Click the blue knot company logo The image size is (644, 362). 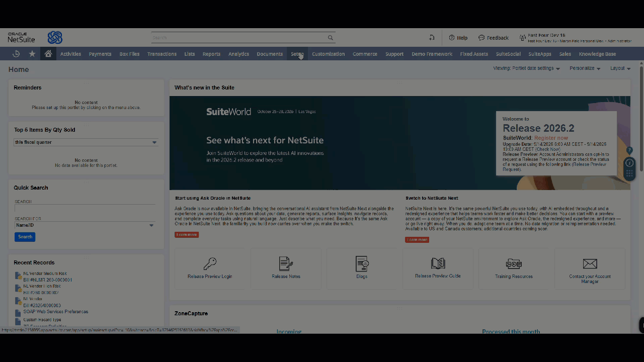[55, 38]
